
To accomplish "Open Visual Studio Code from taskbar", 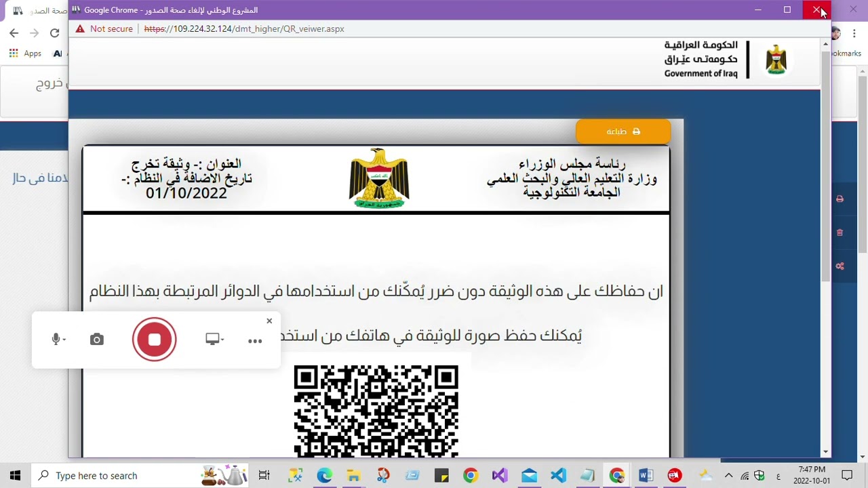I will [558, 475].
